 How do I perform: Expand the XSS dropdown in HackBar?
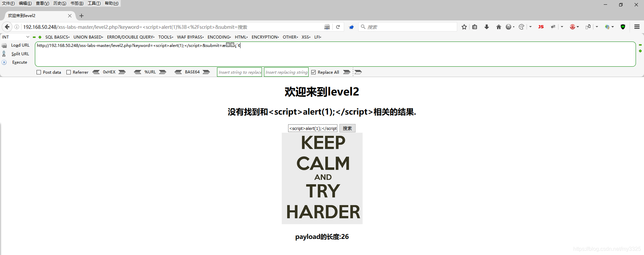pyautogui.click(x=306, y=37)
